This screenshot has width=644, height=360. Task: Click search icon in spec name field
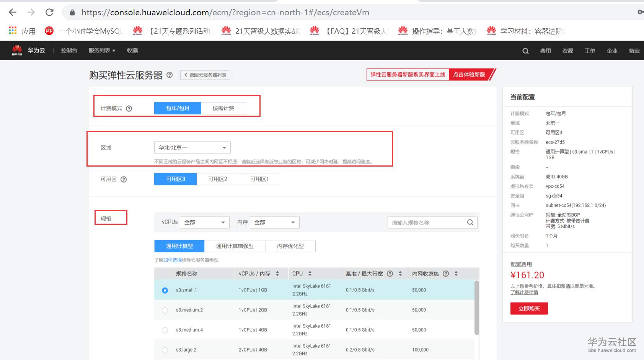(x=470, y=222)
